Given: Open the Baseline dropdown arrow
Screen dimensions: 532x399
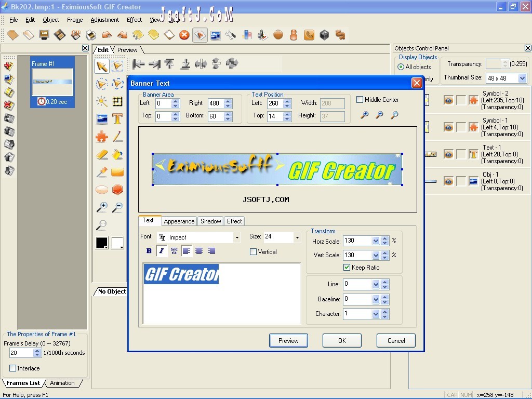Looking at the screenshot, I should [x=375, y=299].
